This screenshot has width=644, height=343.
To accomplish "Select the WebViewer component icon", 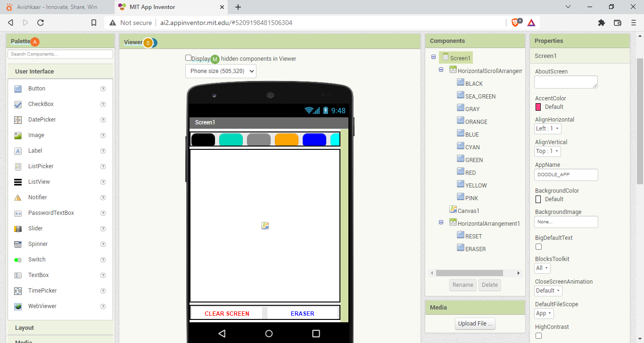I will 17,306.
